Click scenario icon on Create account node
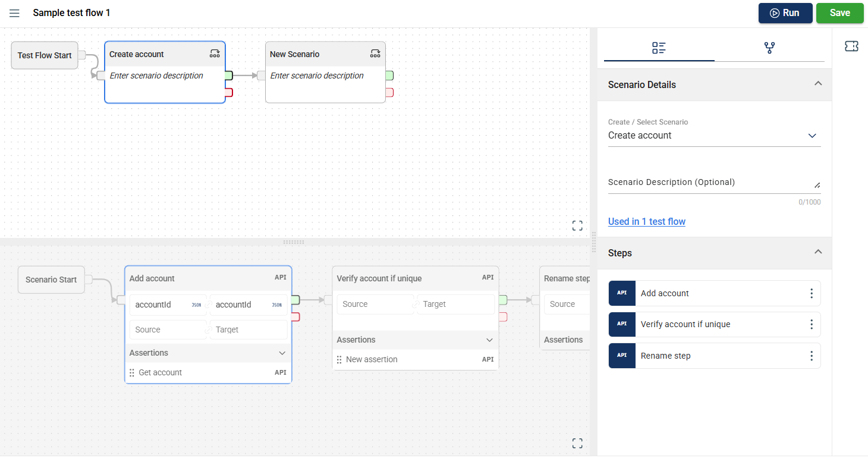 click(x=215, y=54)
